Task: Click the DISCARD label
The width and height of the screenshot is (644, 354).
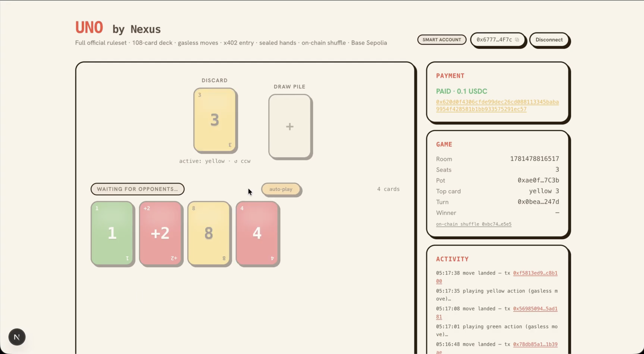Action: point(215,80)
